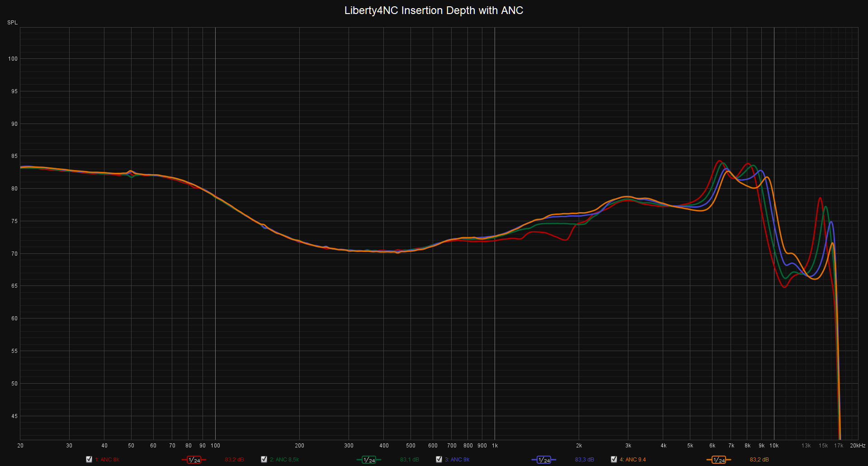Image resolution: width=868 pixels, height=466 pixels.
Task: Click the 95 dB SPL axis label
Action: click(14, 91)
